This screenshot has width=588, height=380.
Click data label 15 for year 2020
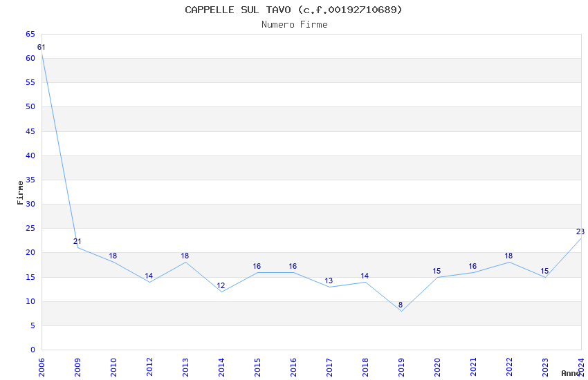(437, 271)
